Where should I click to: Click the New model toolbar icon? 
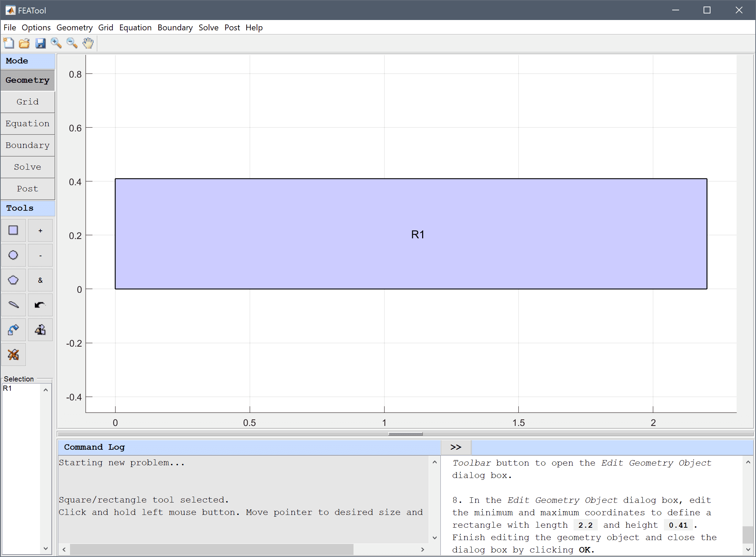tap(9, 43)
